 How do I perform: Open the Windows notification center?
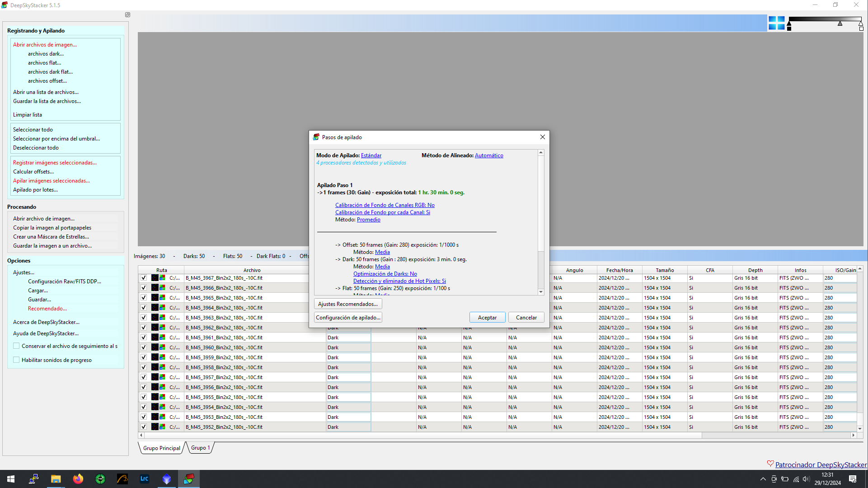[x=853, y=479]
